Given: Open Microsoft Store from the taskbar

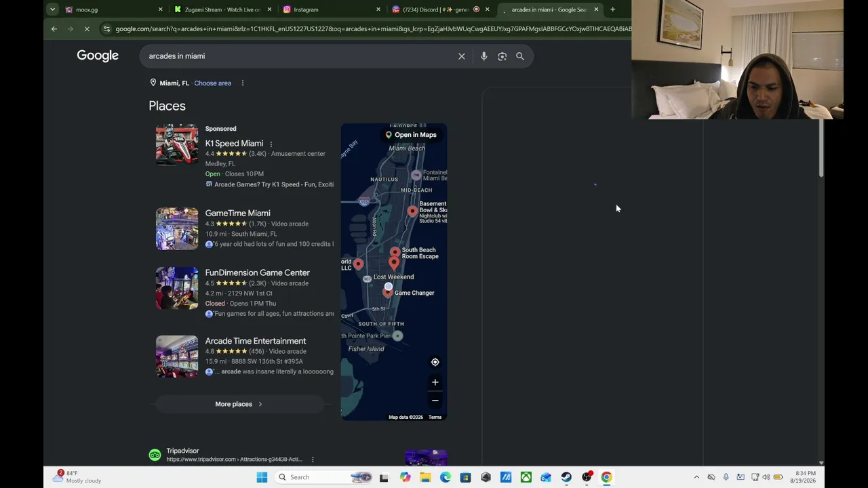Looking at the screenshot, I should [466, 477].
